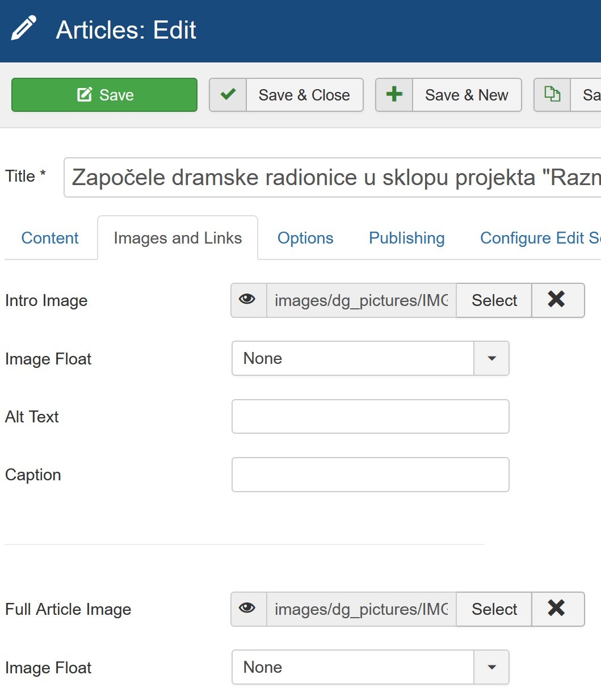Viewport: 601px width, 700px height.
Task: Preview Intro Image with the eye icon
Action: (x=248, y=300)
